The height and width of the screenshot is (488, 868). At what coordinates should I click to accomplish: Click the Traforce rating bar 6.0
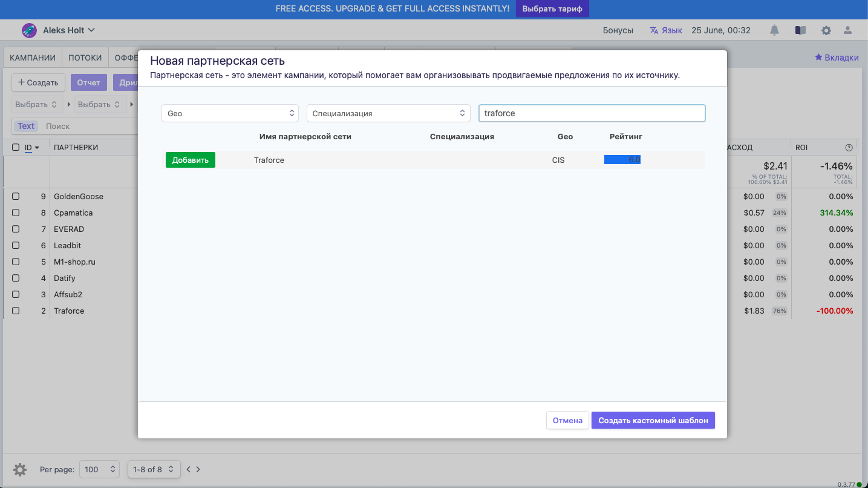click(622, 160)
